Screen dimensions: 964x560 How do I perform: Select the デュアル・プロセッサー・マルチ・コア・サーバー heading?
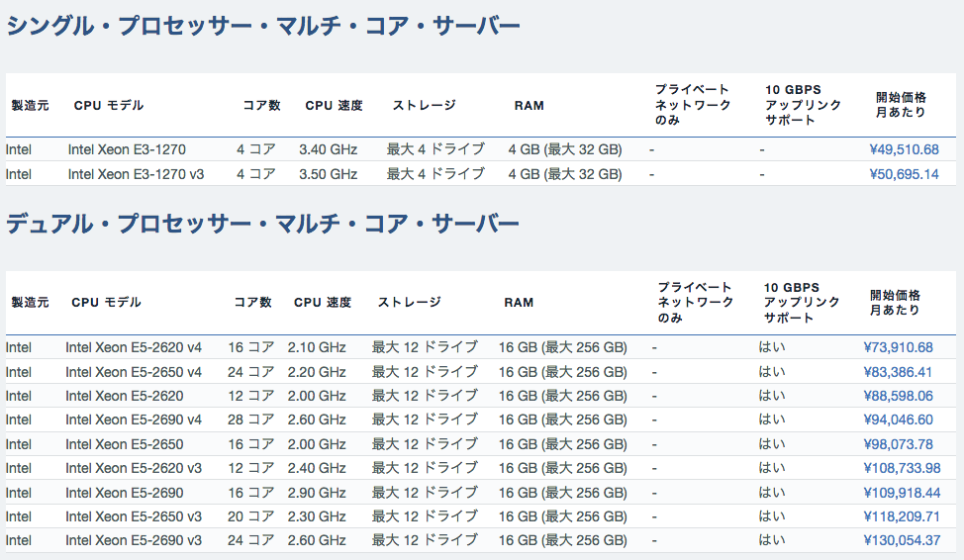[262, 224]
